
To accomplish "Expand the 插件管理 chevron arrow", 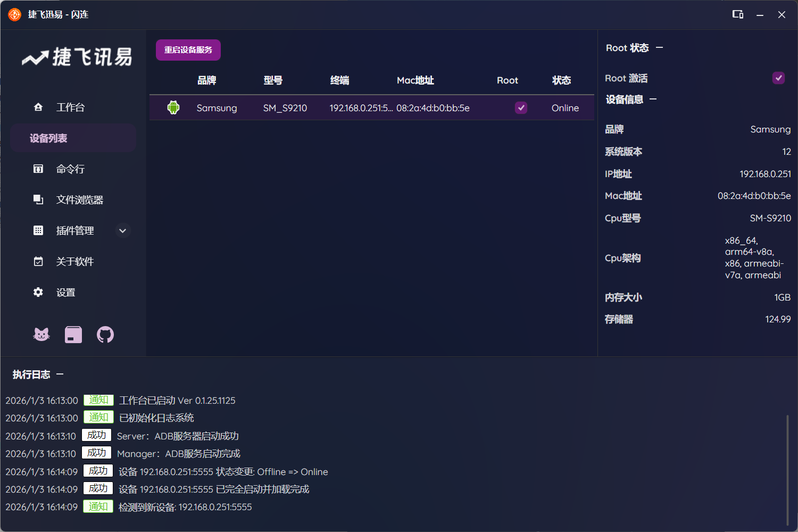I will [x=123, y=231].
